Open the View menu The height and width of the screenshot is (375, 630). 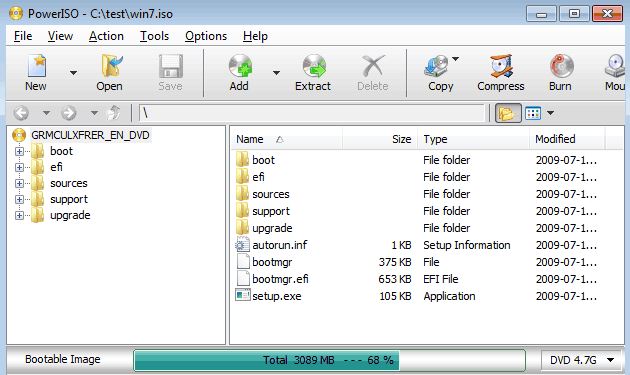60,36
